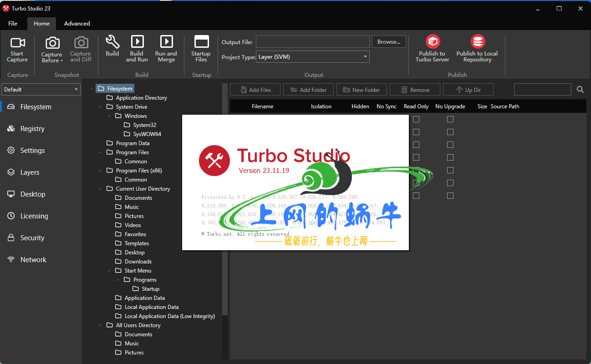The image size is (591, 364).
Task: Click the Source Path column header
Action: tap(505, 106)
